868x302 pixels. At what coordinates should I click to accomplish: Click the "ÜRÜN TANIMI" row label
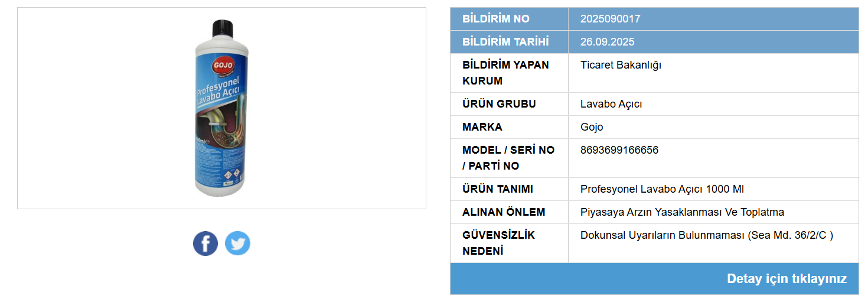coord(498,189)
